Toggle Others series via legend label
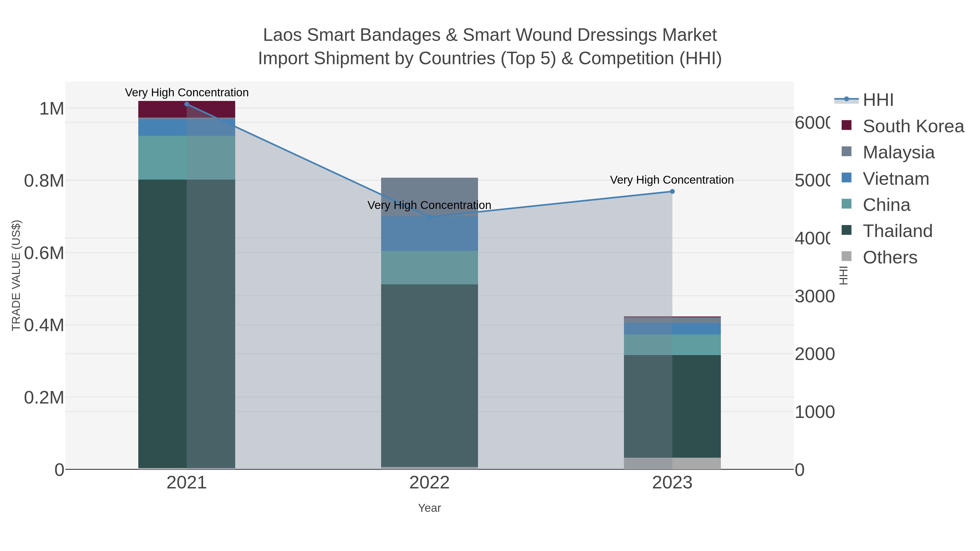Viewport: 980px width, 551px height. tap(890, 257)
